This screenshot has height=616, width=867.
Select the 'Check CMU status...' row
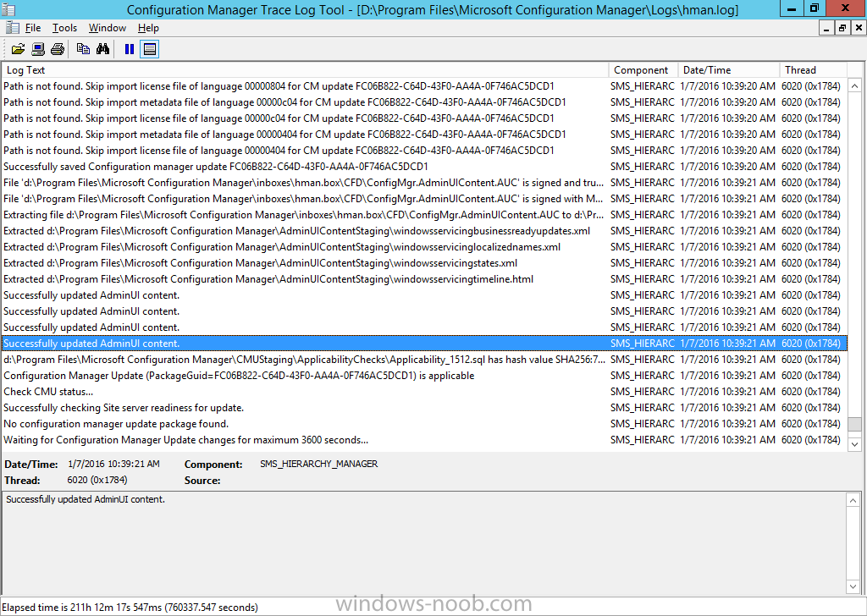(x=424, y=391)
